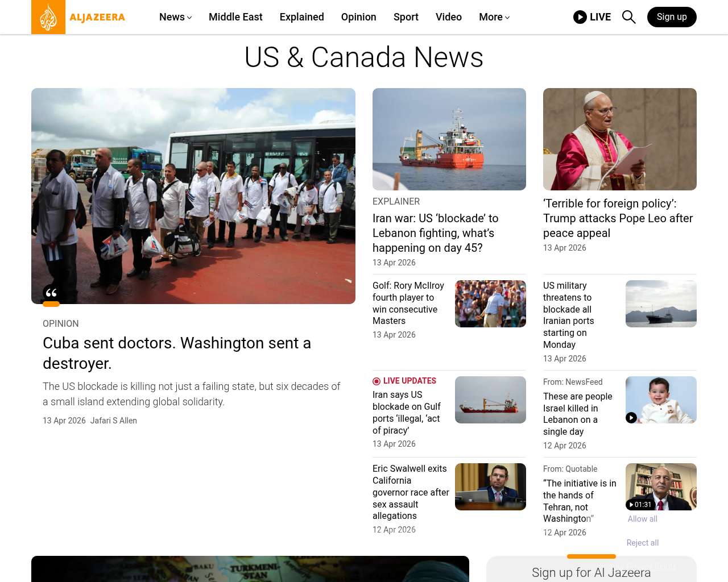
Task: Play the 01:31 Quotable video
Action: point(640,505)
